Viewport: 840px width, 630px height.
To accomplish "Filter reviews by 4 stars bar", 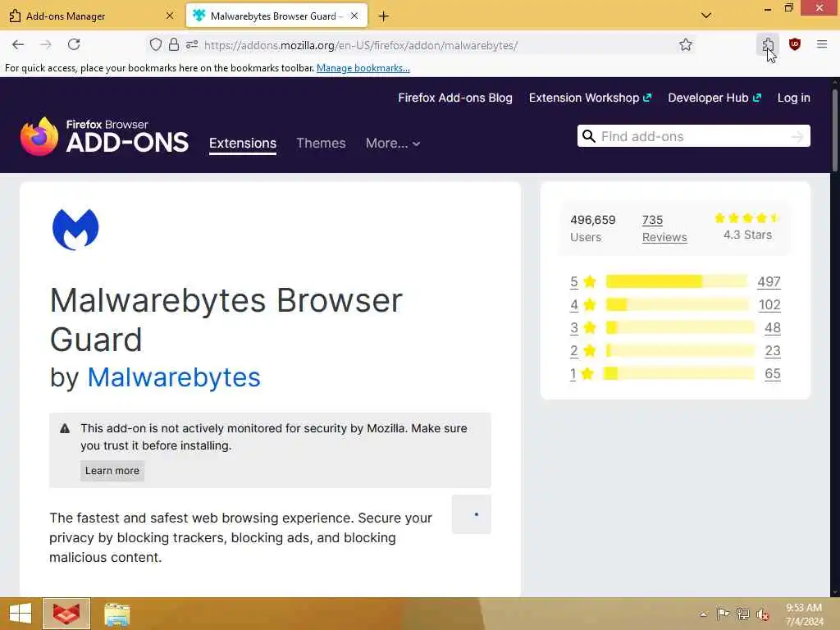I will click(x=677, y=305).
